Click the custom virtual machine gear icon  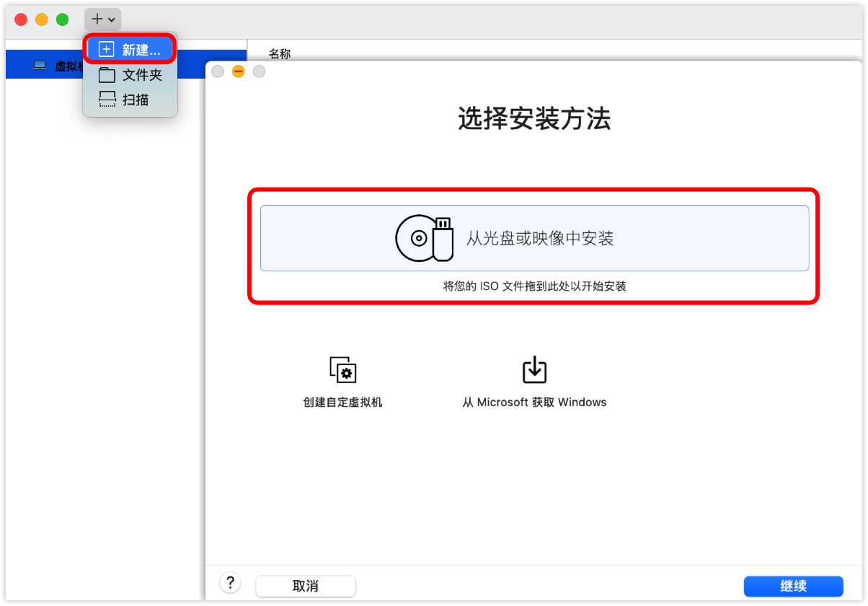coord(343,369)
